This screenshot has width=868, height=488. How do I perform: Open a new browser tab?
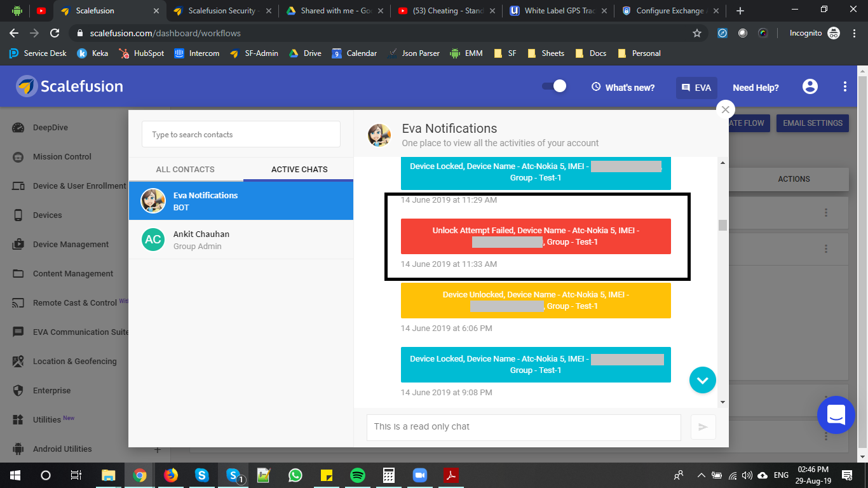click(740, 11)
